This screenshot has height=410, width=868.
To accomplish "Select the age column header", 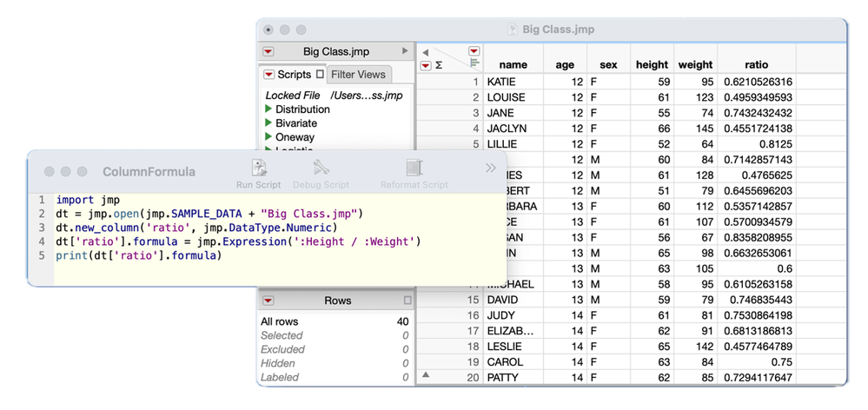I will [x=565, y=65].
